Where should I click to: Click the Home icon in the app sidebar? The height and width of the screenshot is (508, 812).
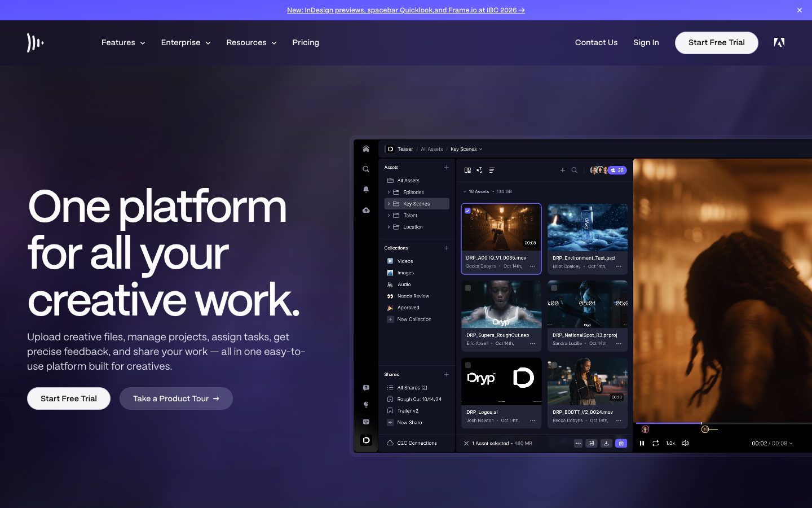366,149
